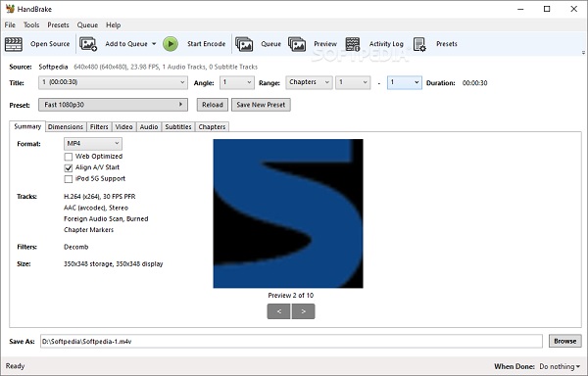This screenshot has height=376, width=588.
Task: Click the Add to Queue picture icon
Action: coord(88,44)
